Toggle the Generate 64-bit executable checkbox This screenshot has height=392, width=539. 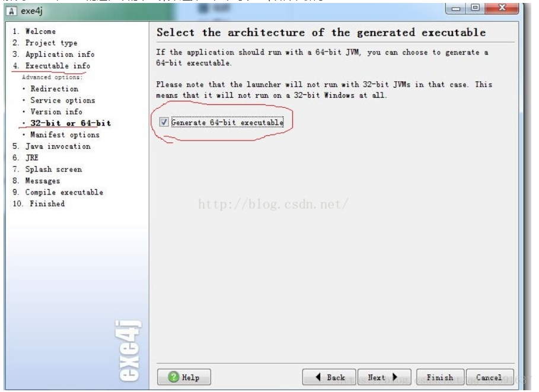pyautogui.click(x=164, y=122)
